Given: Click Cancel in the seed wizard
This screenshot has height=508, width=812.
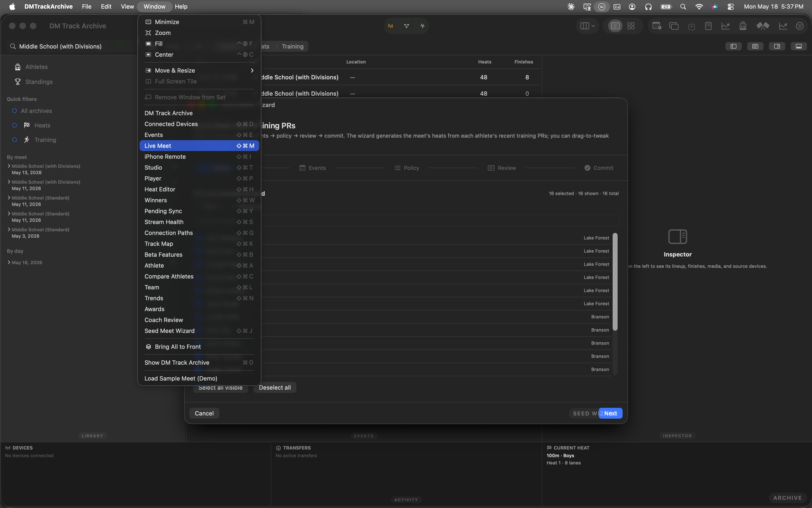Looking at the screenshot, I should (204, 413).
